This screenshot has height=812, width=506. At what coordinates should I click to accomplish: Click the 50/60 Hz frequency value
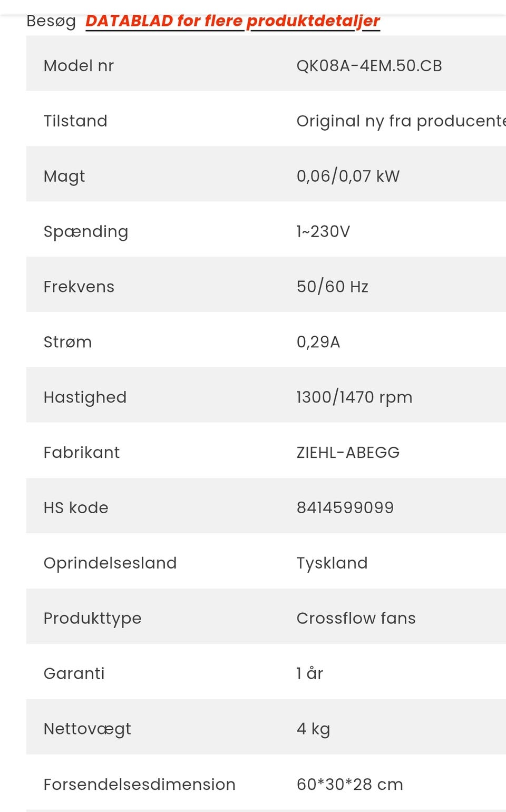[332, 287]
